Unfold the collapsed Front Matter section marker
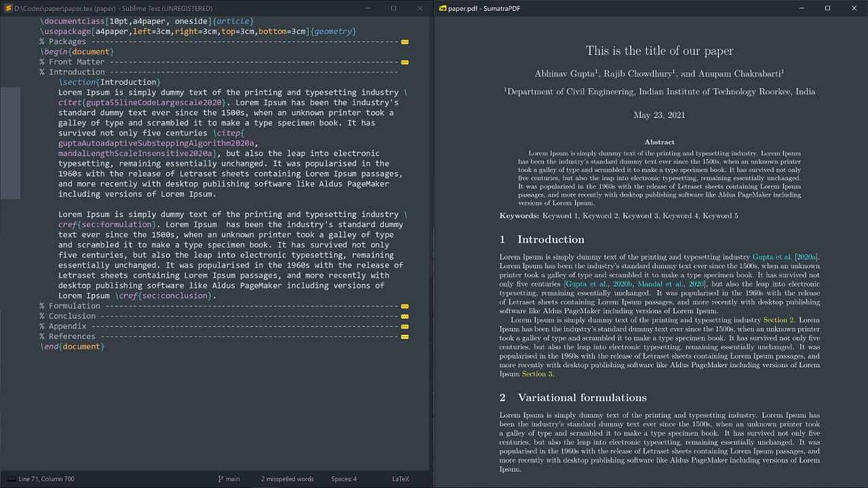Image resolution: width=868 pixels, height=488 pixels. click(404, 62)
